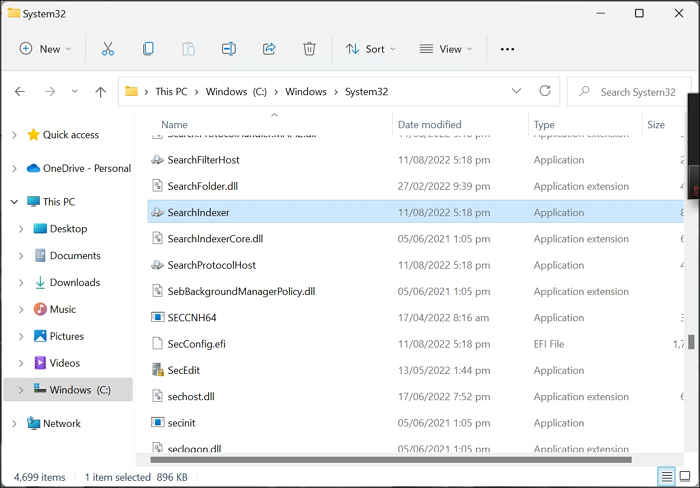Viewport: 700px width, 488px height.
Task: Click the Delete trash can icon
Action: (309, 49)
